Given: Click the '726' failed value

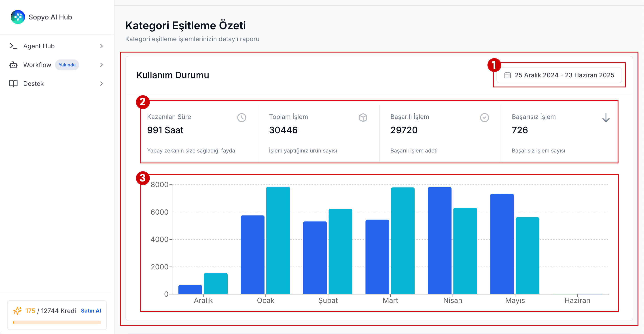Looking at the screenshot, I should pos(520,130).
